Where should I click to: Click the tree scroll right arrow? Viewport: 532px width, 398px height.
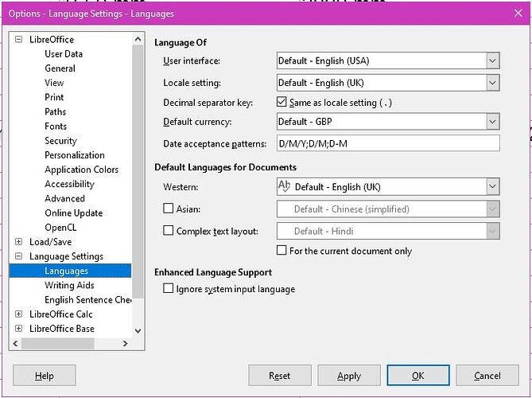(125, 343)
